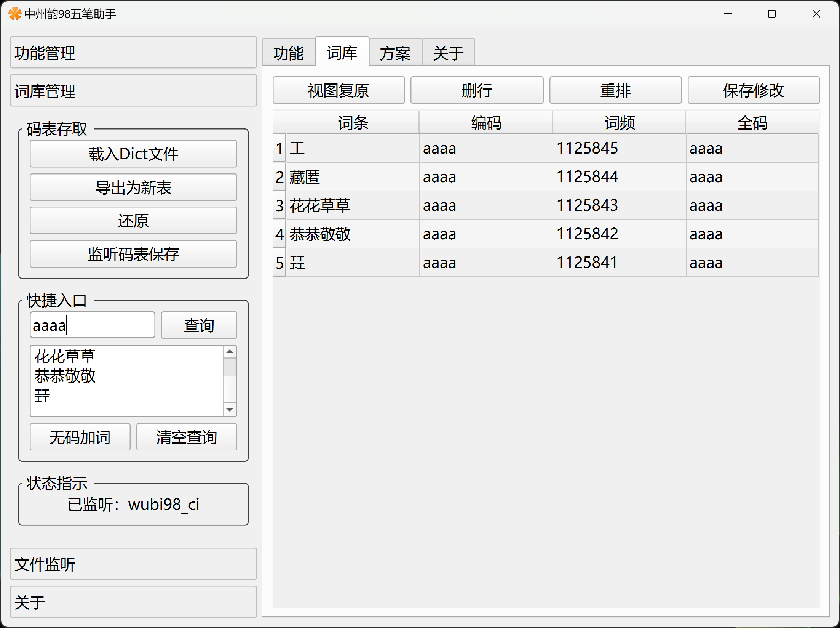Click the app logo in the title bar

pyautogui.click(x=14, y=14)
